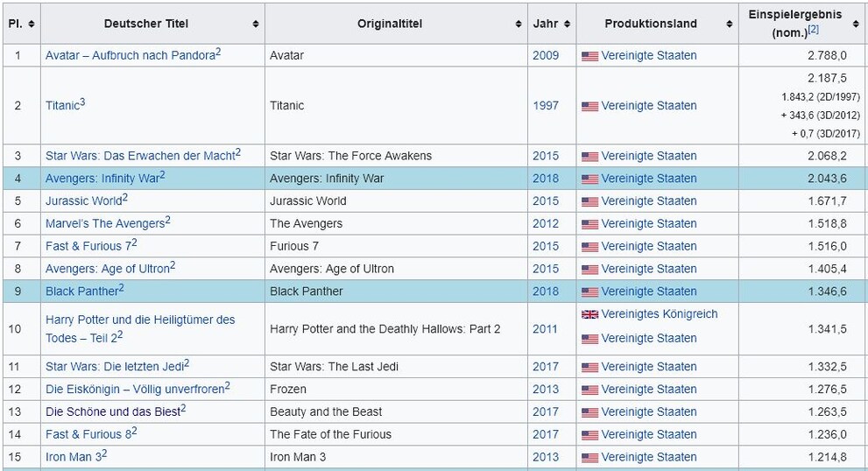
Task: Open Jurassic World title link
Action: (83, 200)
